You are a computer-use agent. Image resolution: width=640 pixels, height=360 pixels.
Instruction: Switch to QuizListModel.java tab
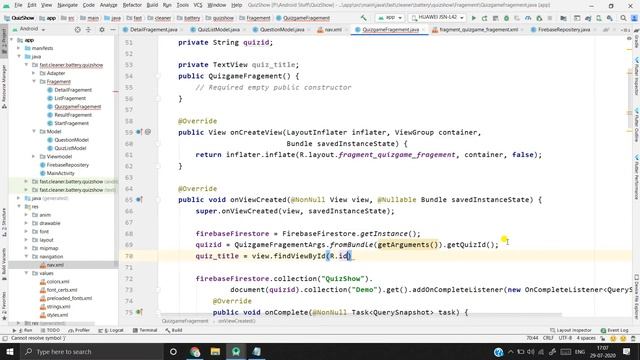click(218, 30)
